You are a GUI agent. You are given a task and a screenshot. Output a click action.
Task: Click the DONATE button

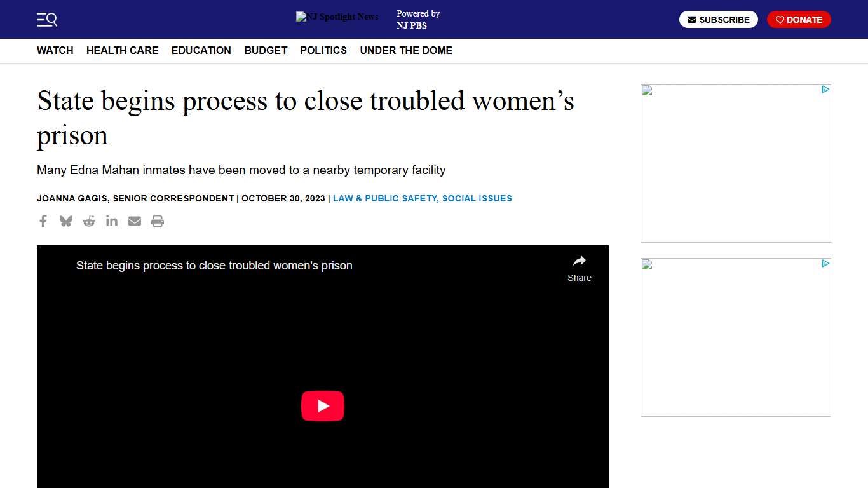point(799,19)
